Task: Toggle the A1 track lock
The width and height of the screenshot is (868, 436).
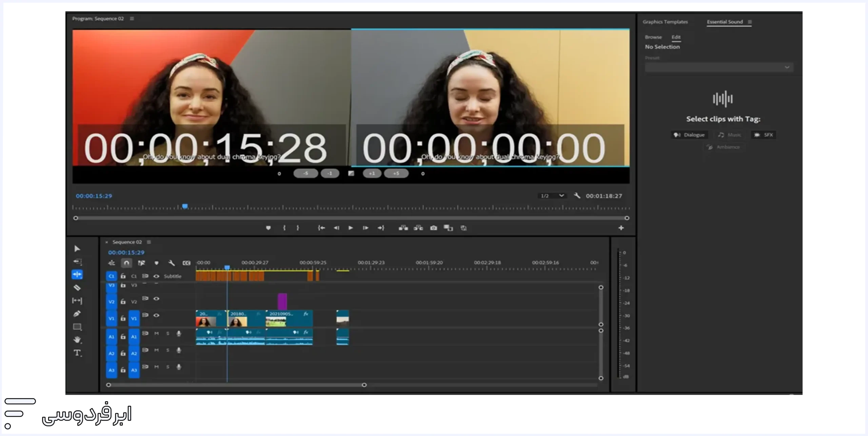Action: (123, 337)
